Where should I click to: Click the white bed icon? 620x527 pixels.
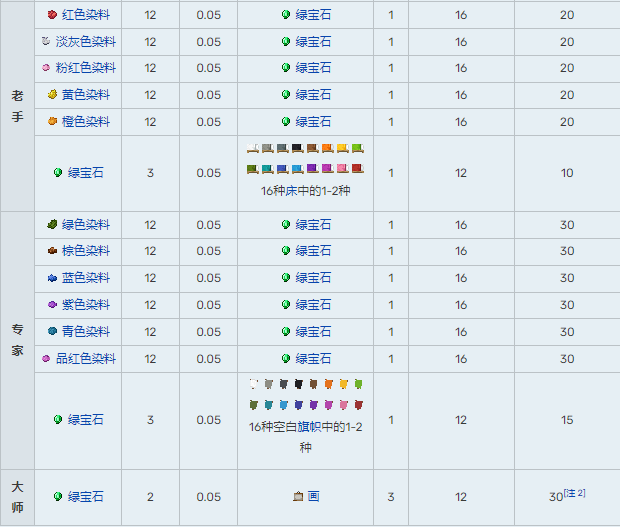pyautogui.click(x=252, y=149)
